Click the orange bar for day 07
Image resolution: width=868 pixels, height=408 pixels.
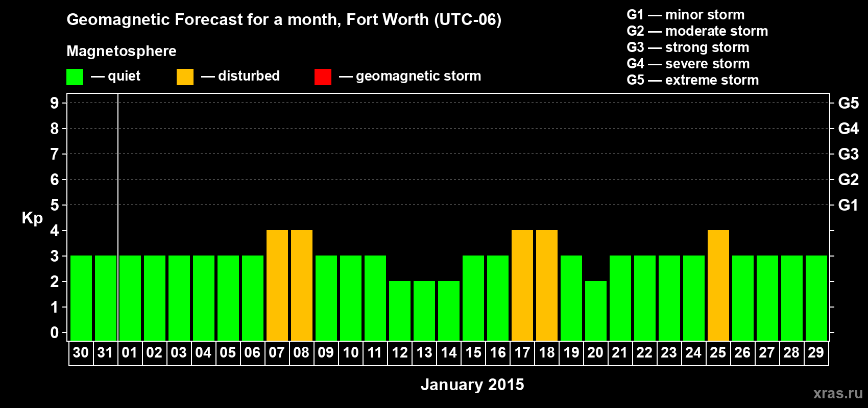tap(277, 285)
